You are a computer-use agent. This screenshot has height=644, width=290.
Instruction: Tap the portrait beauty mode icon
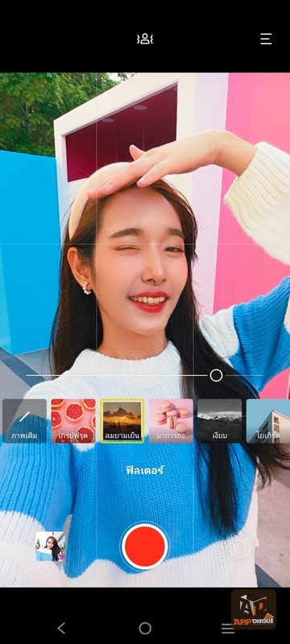144,39
